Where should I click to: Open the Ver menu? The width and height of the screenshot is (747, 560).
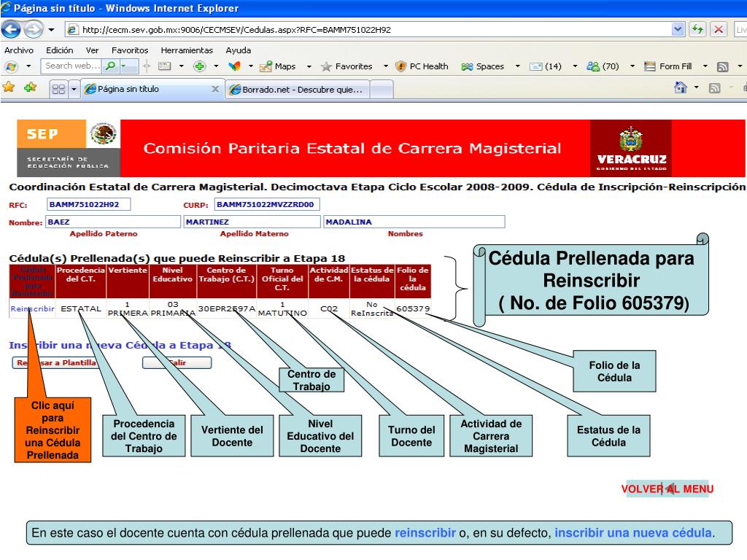tap(93, 50)
